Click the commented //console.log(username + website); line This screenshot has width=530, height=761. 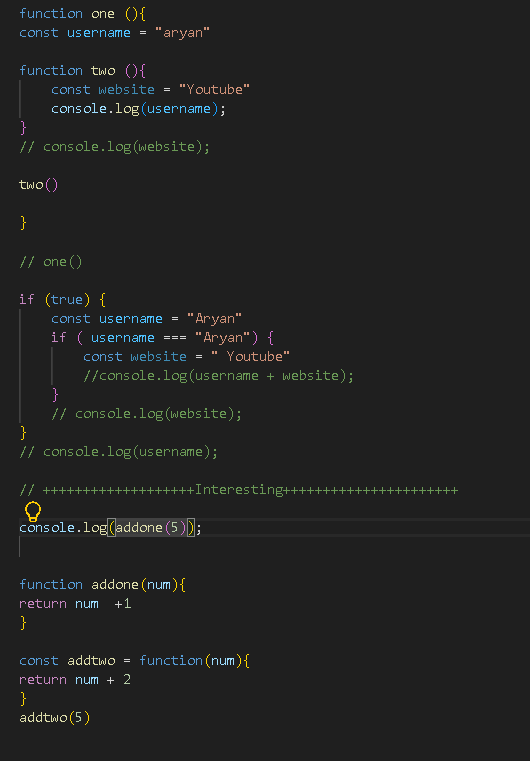point(218,376)
